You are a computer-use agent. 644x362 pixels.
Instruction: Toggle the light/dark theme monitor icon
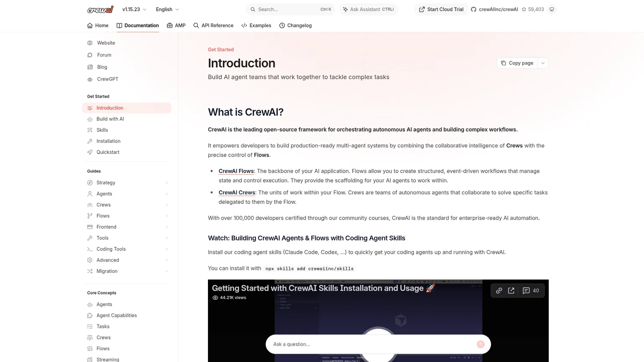click(x=552, y=9)
